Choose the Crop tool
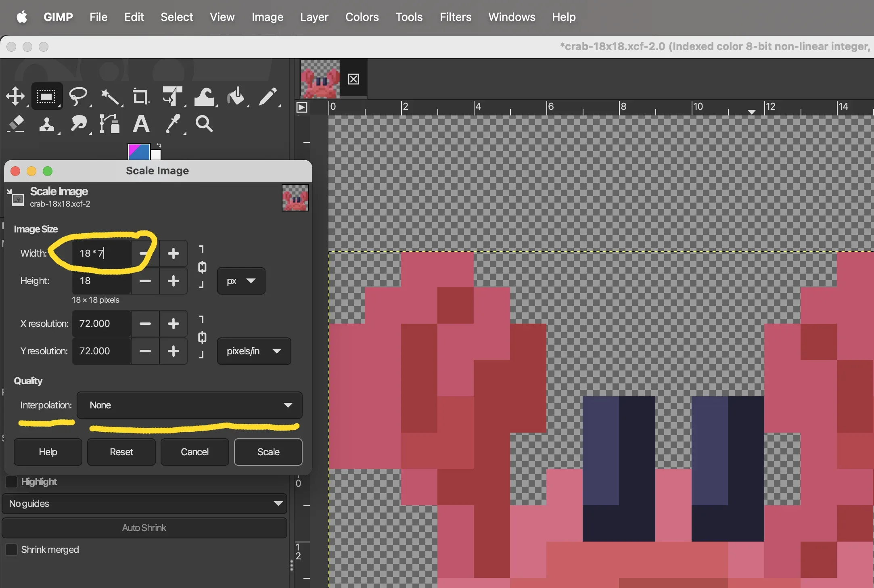 coord(140,96)
